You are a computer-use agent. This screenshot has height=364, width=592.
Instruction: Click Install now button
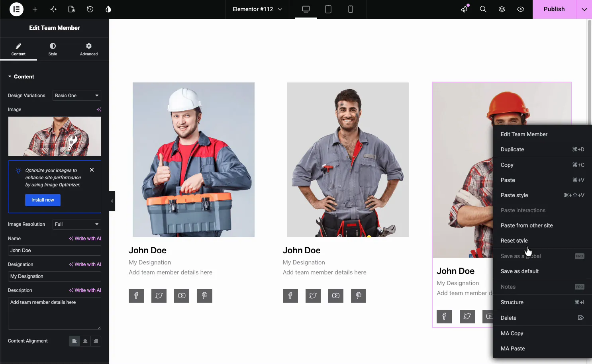pos(43,200)
